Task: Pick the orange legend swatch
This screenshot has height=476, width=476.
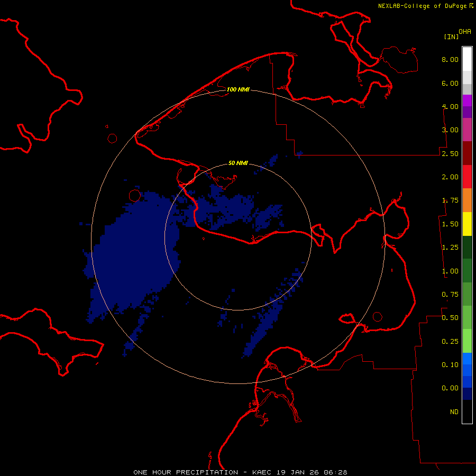Action: click(467, 200)
